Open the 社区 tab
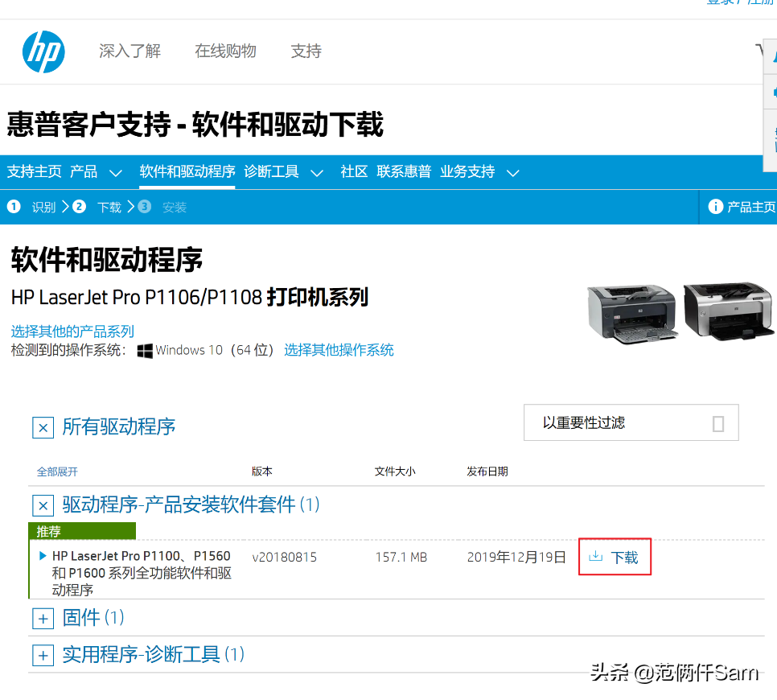 tap(354, 171)
